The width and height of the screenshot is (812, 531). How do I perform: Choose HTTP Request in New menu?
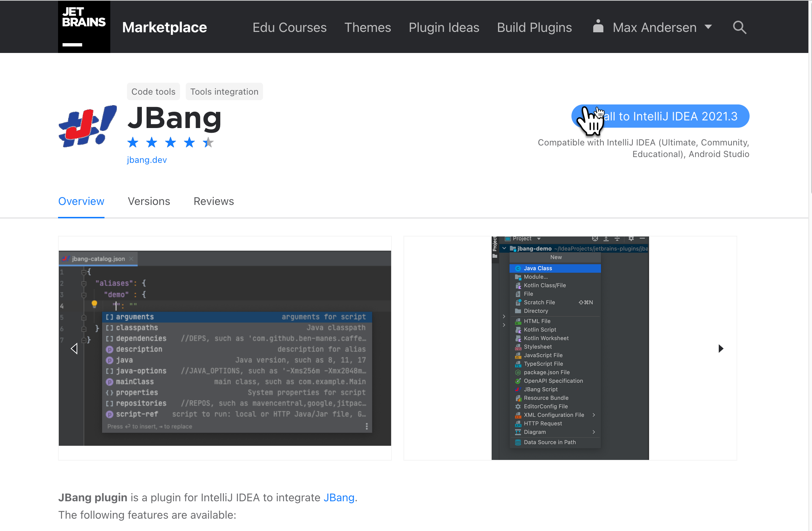coord(555,423)
